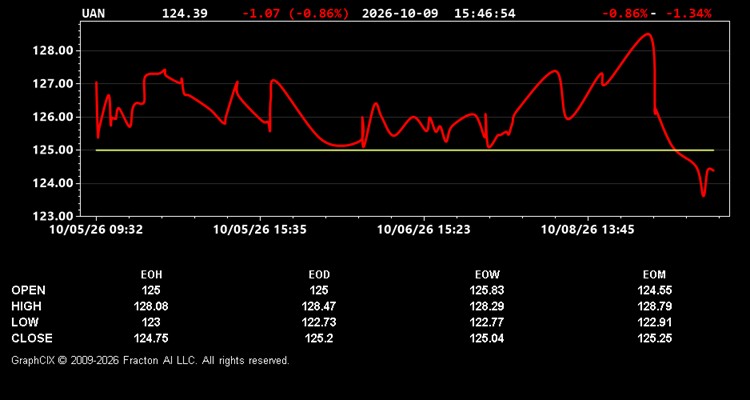
Task: Click the 10/08/26 13:45 x-axis label
Action: (x=588, y=230)
